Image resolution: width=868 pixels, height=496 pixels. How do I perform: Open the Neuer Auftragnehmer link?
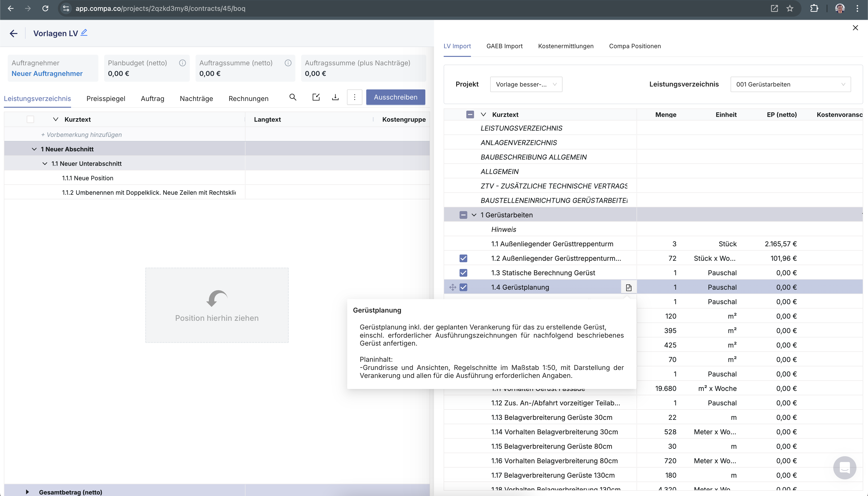pyautogui.click(x=47, y=74)
